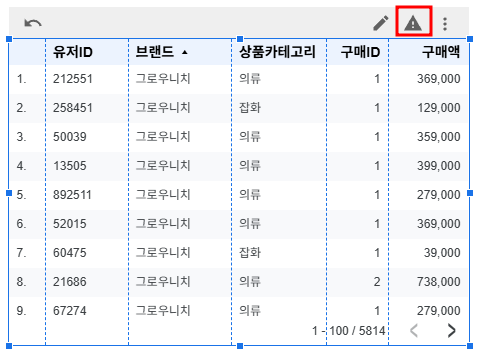Click purchase ID value 2 in row 8

(x=377, y=282)
